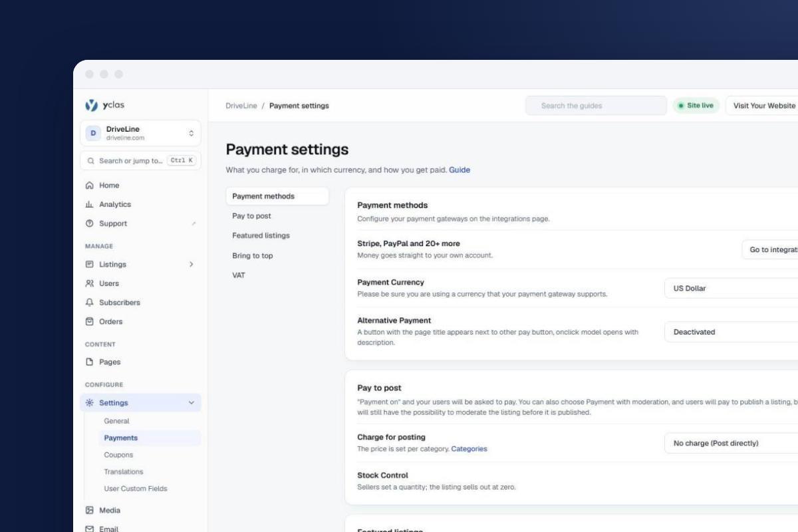Click the 'Stripe, PayPal and 20+ more' heading
This screenshot has height=532, width=798.
pyautogui.click(x=408, y=244)
